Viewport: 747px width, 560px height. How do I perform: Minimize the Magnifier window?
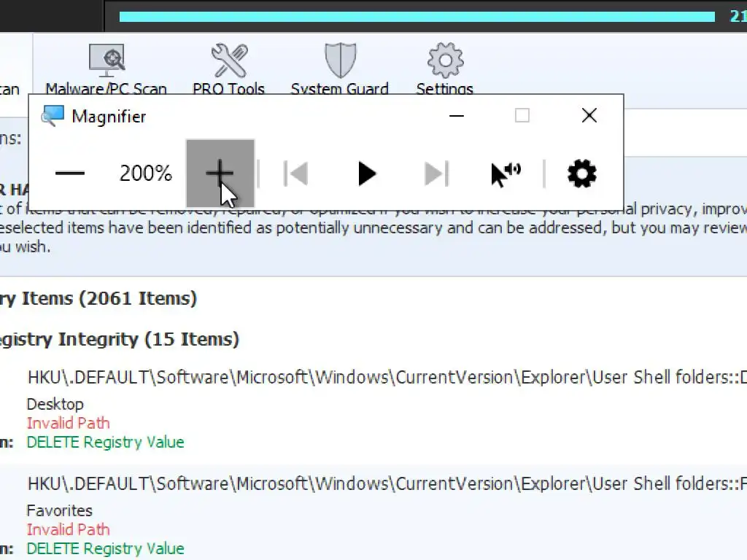(457, 116)
